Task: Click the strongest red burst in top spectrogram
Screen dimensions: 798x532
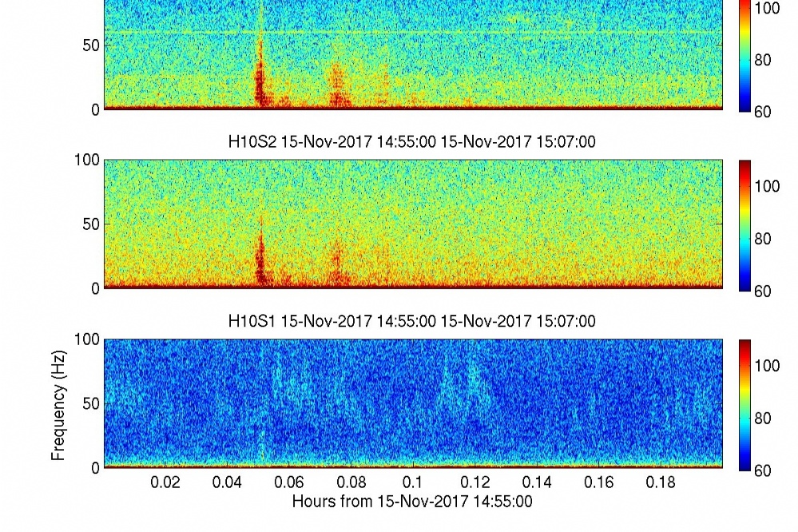Action: click(x=260, y=84)
